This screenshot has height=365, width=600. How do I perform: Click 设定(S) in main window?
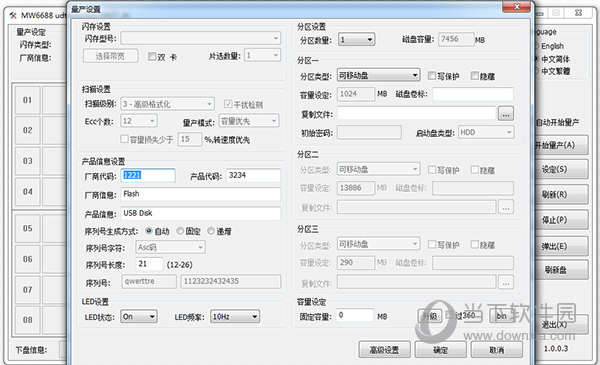pyautogui.click(x=560, y=169)
